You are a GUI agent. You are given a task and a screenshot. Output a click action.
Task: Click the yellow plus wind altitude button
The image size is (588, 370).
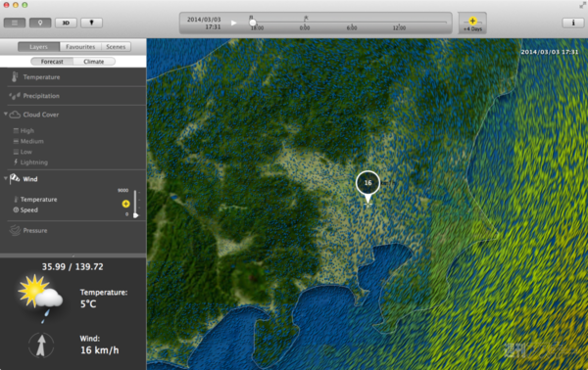click(126, 204)
